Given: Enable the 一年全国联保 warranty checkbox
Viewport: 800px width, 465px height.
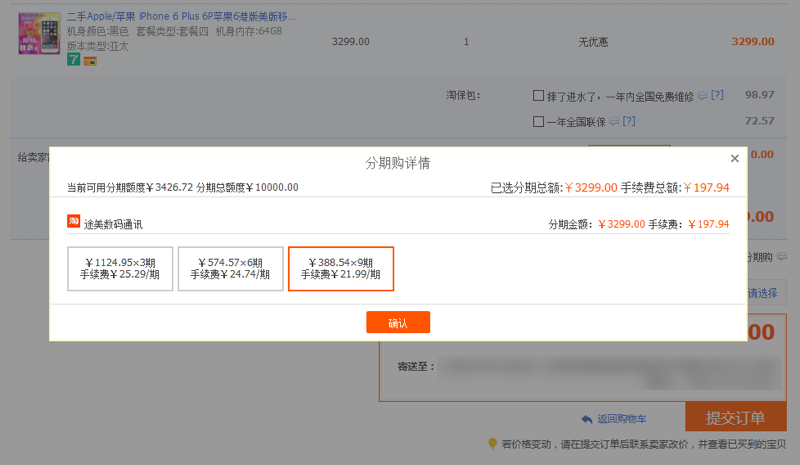Looking at the screenshot, I should coord(539,122).
